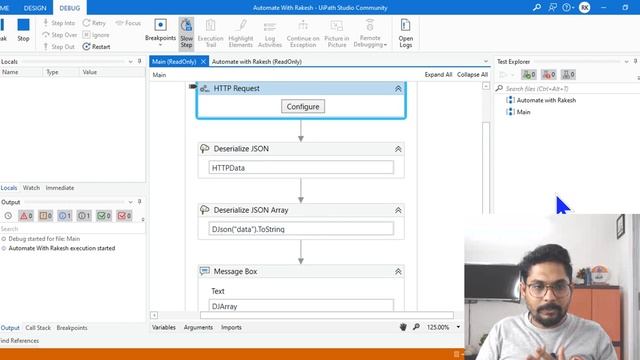Click the designer search magnifier icon
The height and width of the screenshot is (360, 640).
[416, 327]
